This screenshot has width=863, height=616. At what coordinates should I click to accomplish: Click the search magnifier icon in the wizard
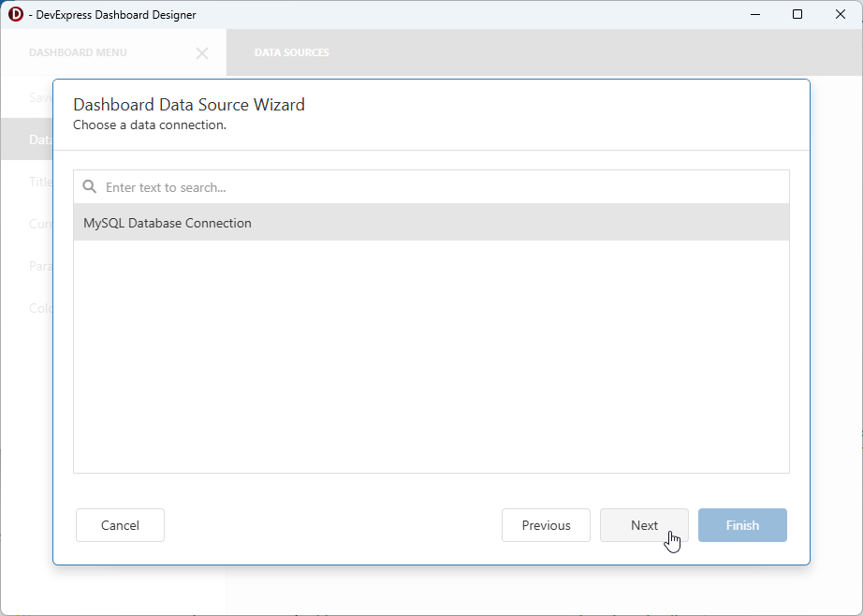click(x=89, y=186)
